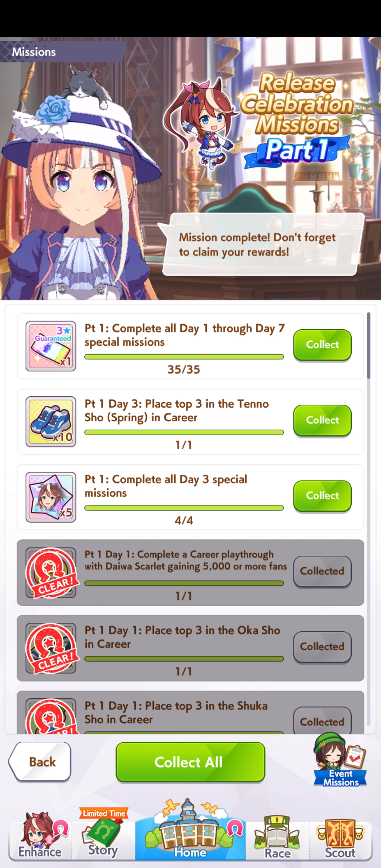Tap the CLEAR stamp on the Daiwa Scarlet mission
This screenshot has width=381, height=868.
point(52,573)
